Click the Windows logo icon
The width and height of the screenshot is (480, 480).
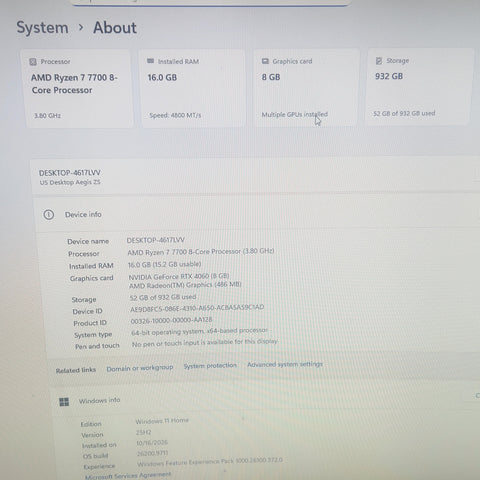64,402
